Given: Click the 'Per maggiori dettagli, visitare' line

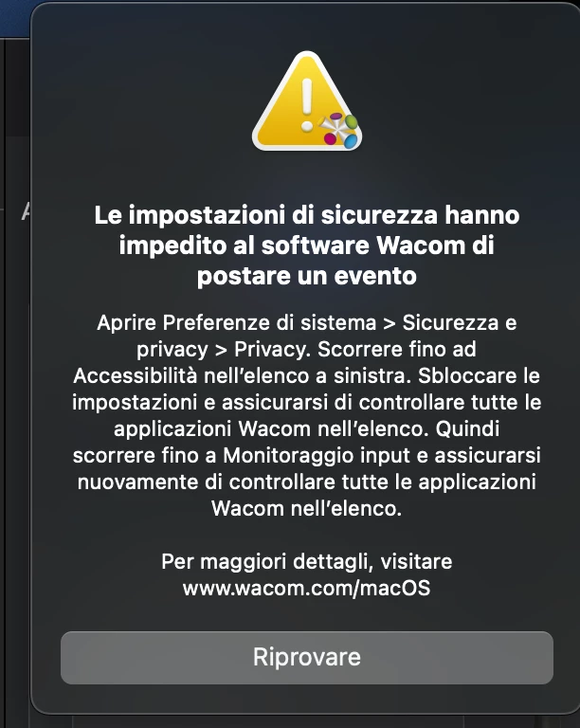Looking at the screenshot, I should click(x=307, y=562).
